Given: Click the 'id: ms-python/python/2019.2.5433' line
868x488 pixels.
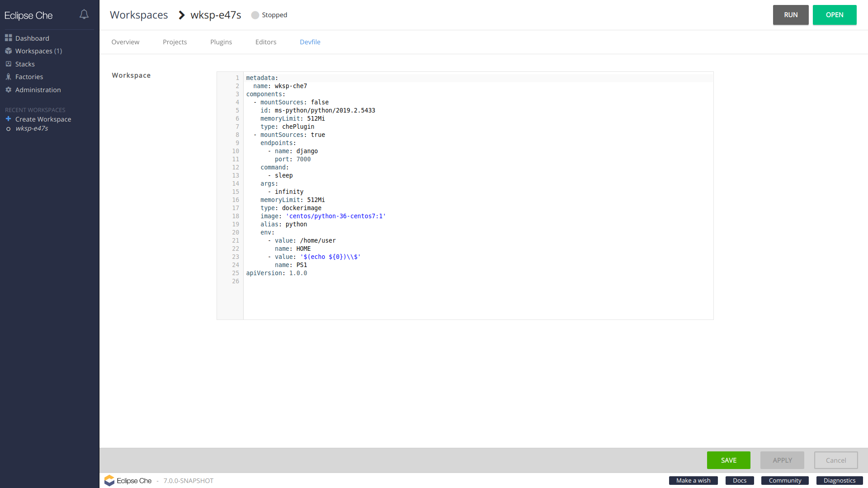Looking at the screenshot, I should 318,110.
